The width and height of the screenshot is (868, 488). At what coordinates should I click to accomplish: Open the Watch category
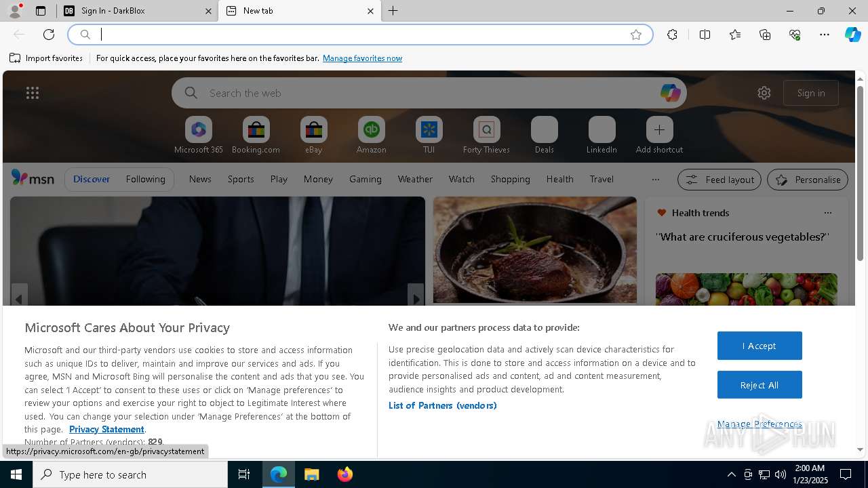[x=462, y=179]
